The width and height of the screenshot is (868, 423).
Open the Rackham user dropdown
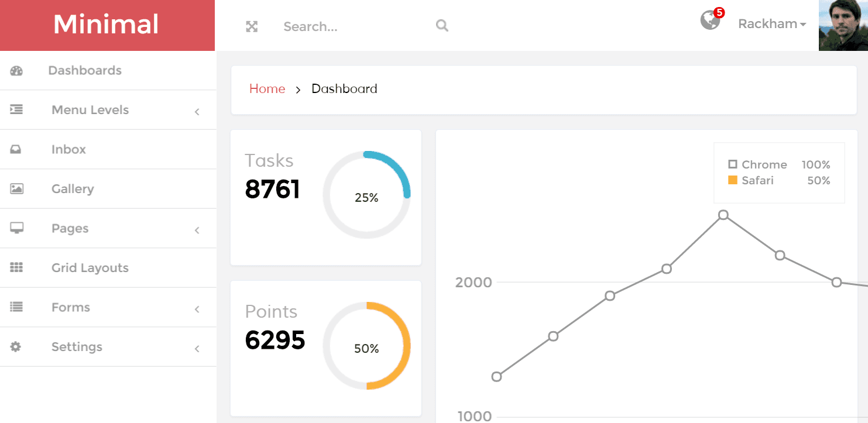tap(772, 24)
